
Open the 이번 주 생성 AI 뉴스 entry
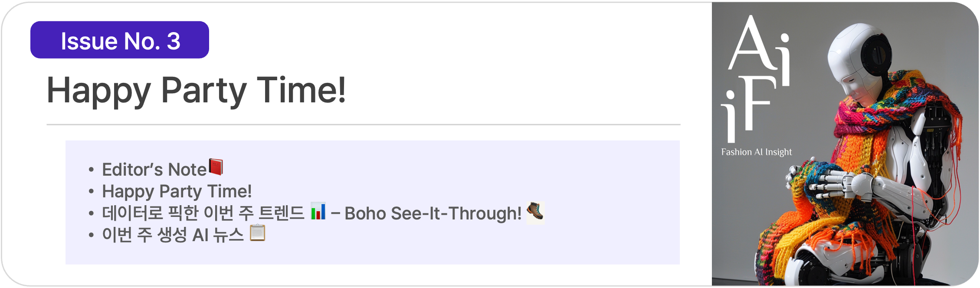pyautogui.click(x=173, y=235)
